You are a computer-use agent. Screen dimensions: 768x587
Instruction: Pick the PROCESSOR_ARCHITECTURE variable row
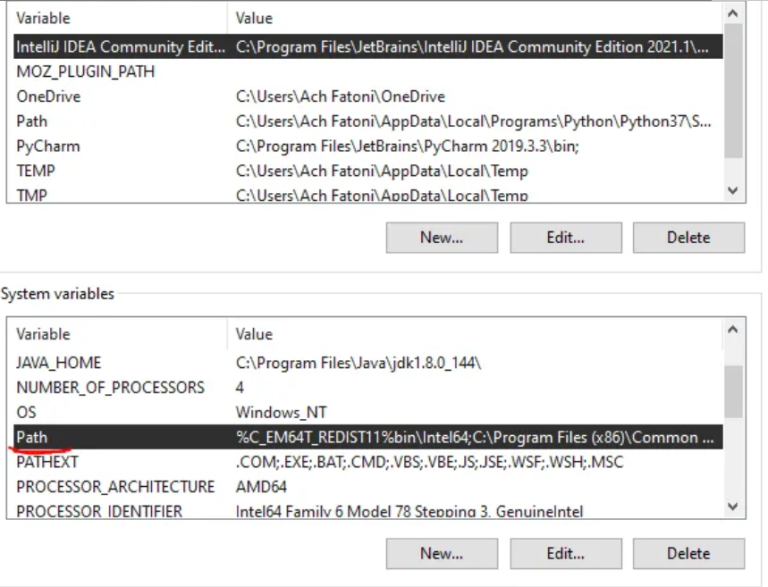(115, 487)
